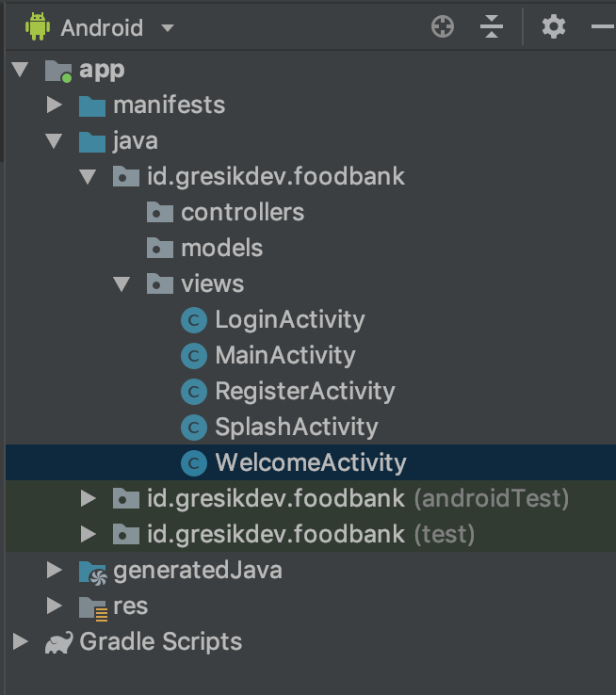Image resolution: width=616 pixels, height=695 pixels.
Task: Click the LoginActivity class icon
Action: 193,320
